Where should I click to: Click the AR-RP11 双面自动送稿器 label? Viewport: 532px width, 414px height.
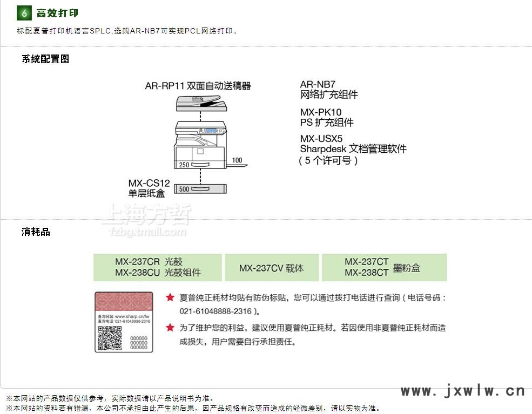pyautogui.click(x=198, y=86)
